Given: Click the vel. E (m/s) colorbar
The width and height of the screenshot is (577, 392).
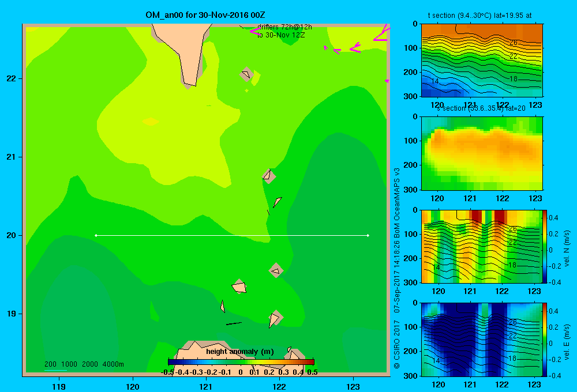Looking at the screenshot, I should pos(545,340).
